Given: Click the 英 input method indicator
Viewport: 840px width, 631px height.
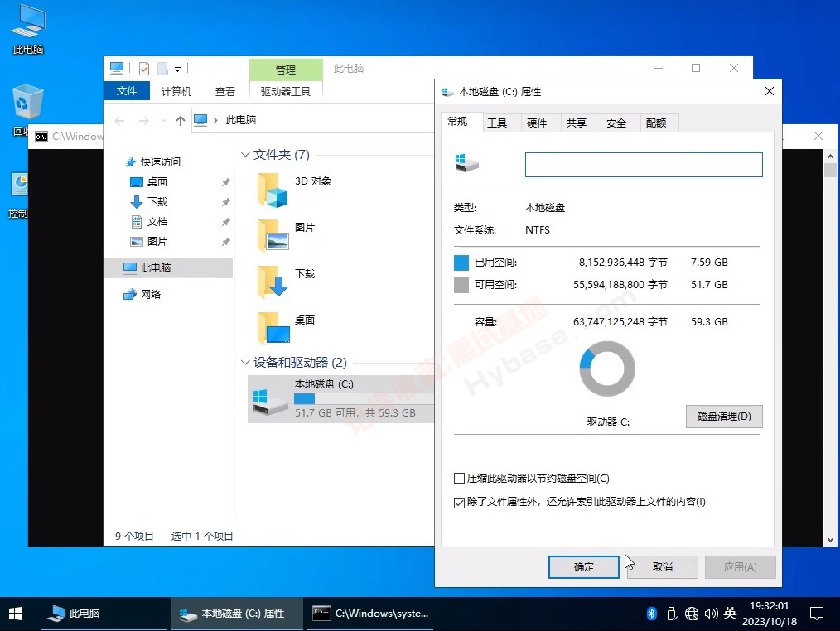Looking at the screenshot, I should coord(730,614).
